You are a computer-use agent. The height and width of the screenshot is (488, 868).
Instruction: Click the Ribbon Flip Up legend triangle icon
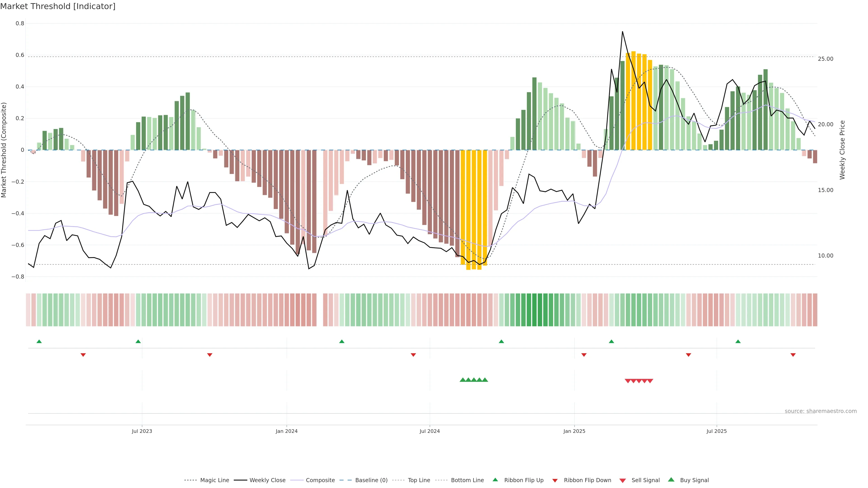coord(495,480)
